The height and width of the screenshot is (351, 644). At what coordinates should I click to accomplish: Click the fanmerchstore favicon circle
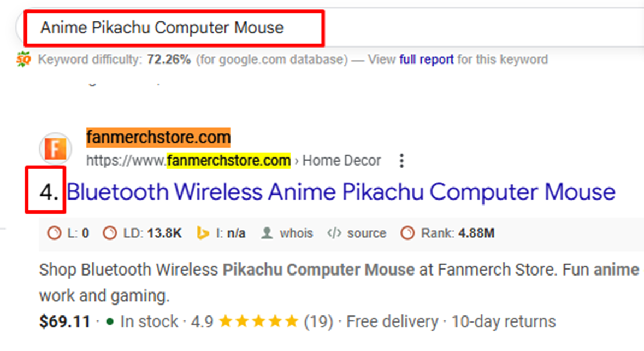(56, 149)
